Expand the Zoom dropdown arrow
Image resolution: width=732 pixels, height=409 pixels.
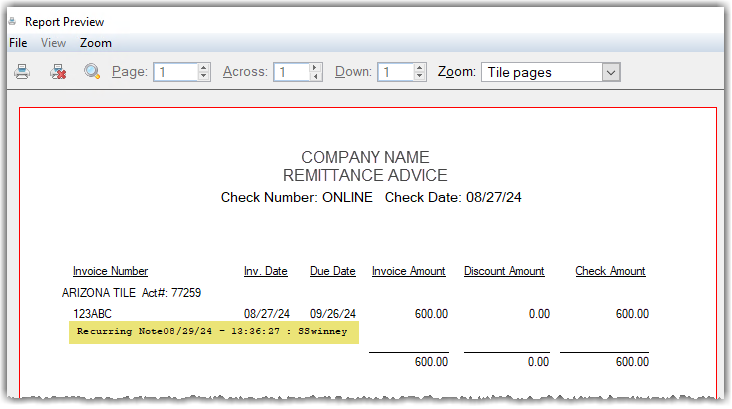click(x=611, y=72)
